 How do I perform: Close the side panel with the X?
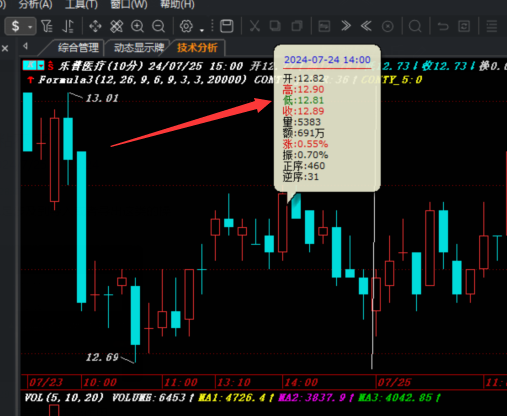point(5,49)
